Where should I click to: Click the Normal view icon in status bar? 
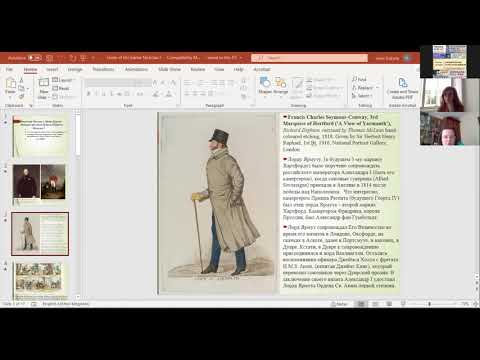click(361, 304)
